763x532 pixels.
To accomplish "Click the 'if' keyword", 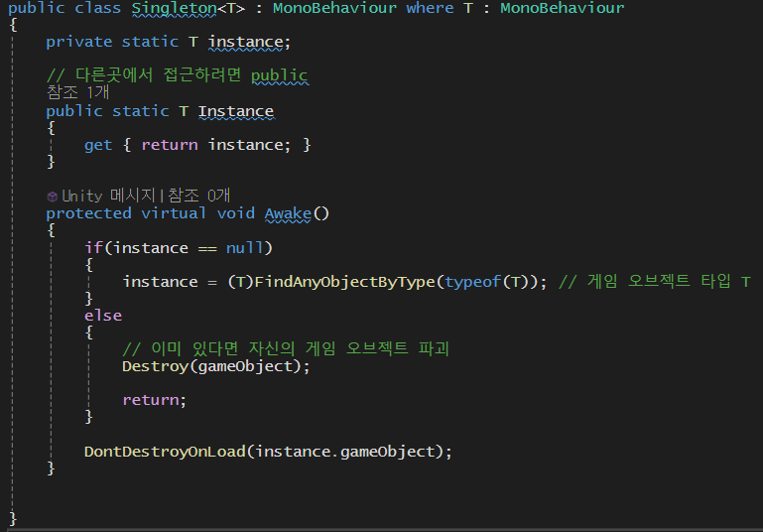I will (93, 248).
